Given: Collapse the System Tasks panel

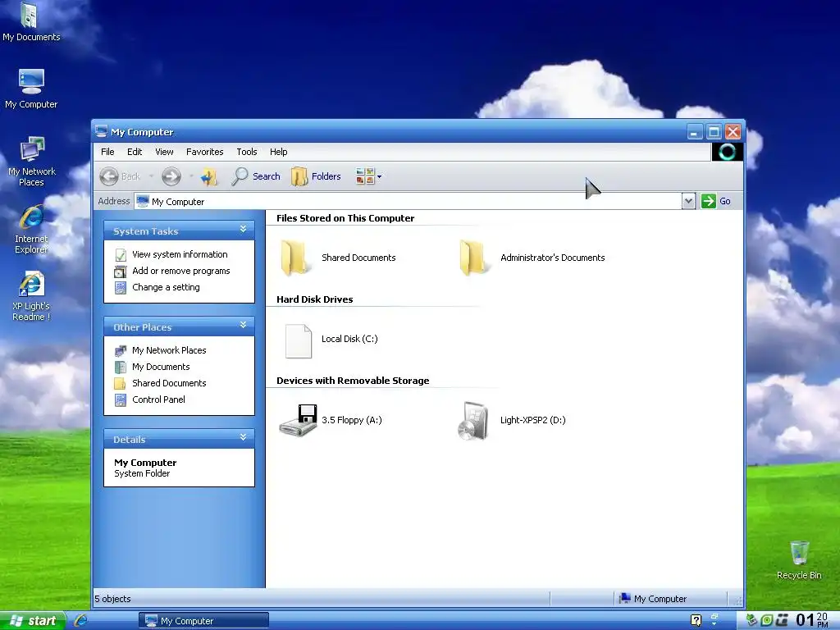Looking at the screenshot, I should click(x=243, y=230).
